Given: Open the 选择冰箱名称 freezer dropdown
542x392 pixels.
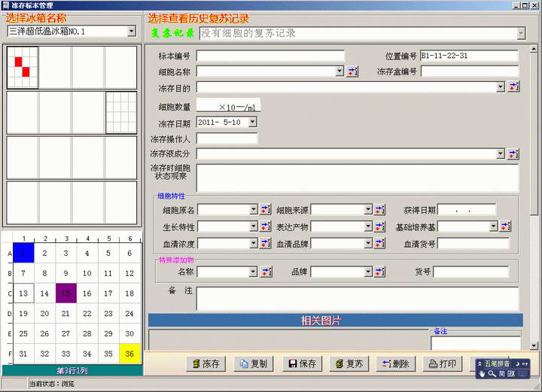Looking at the screenshot, I should click(x=131, y=32).
